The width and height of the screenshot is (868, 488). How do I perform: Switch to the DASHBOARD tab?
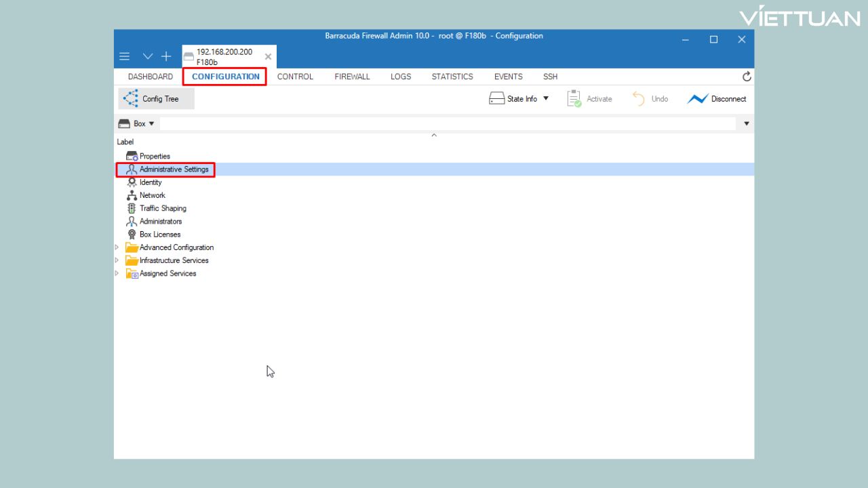click(150, 77)
